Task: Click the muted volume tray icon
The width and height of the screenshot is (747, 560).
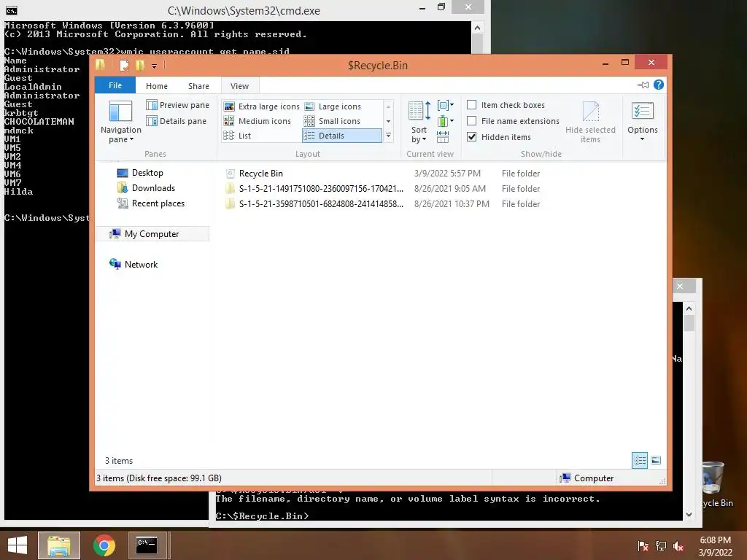Action: pyautogui.click(x=678, y=546)
